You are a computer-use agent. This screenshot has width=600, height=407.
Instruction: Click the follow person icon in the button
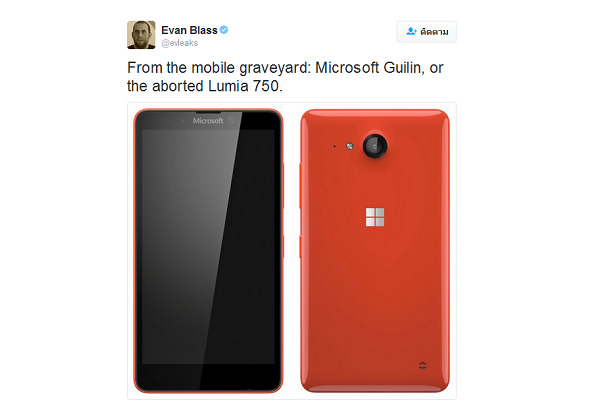tap(411, 31)
